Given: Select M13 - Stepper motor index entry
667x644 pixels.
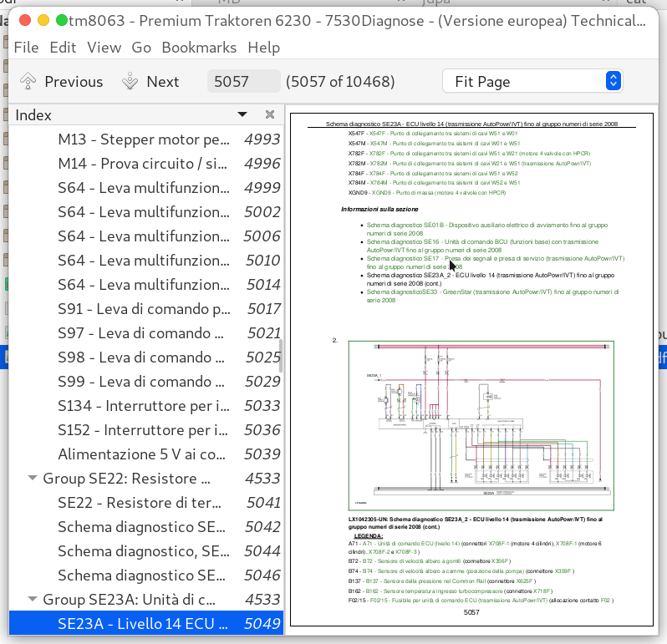Looking at the screenshot, I should (142, 139).
